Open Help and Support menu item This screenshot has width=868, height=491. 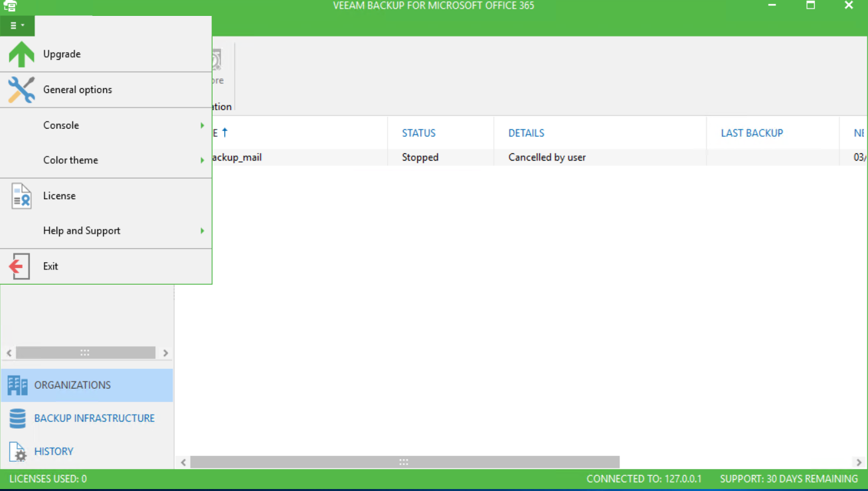106,231
